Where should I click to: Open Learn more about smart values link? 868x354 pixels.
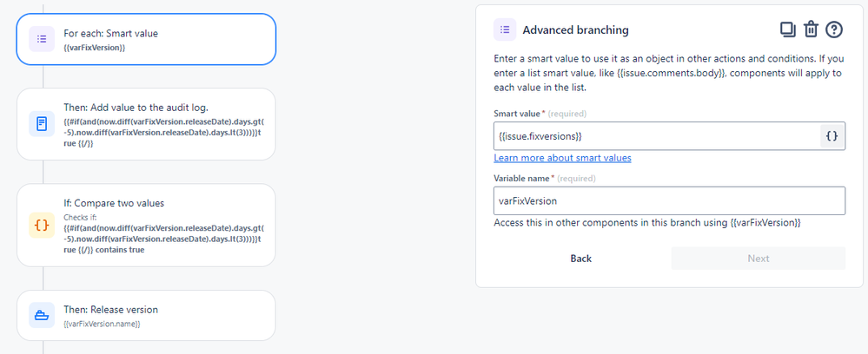(x=562, y=158)
